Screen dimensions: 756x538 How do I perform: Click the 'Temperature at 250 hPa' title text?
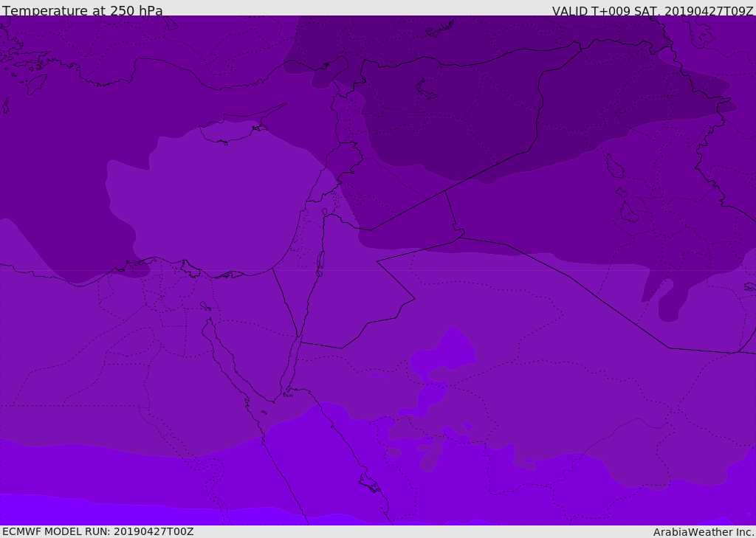pos(83,10)
